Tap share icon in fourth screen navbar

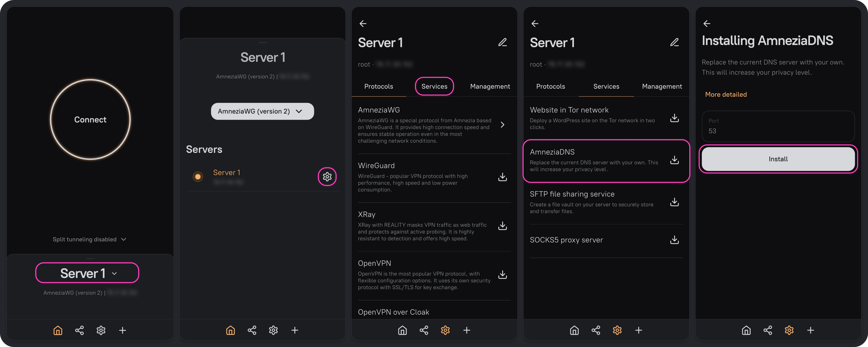click(596, 330)
